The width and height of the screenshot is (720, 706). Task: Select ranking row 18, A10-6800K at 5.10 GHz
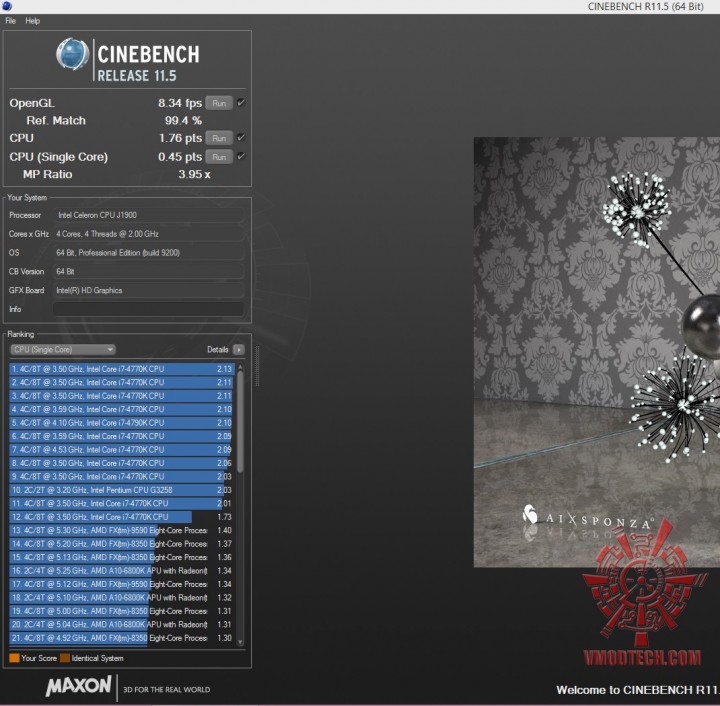(122, 598)
